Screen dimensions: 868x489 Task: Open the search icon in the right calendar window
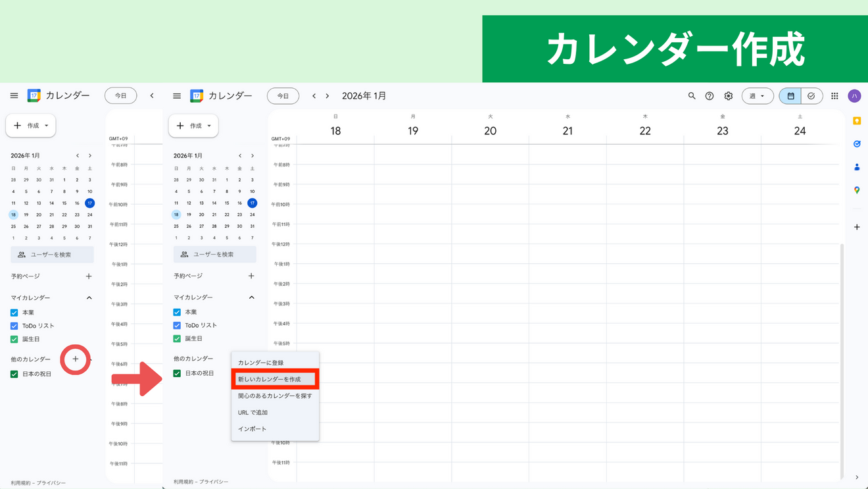click(692, 96)
